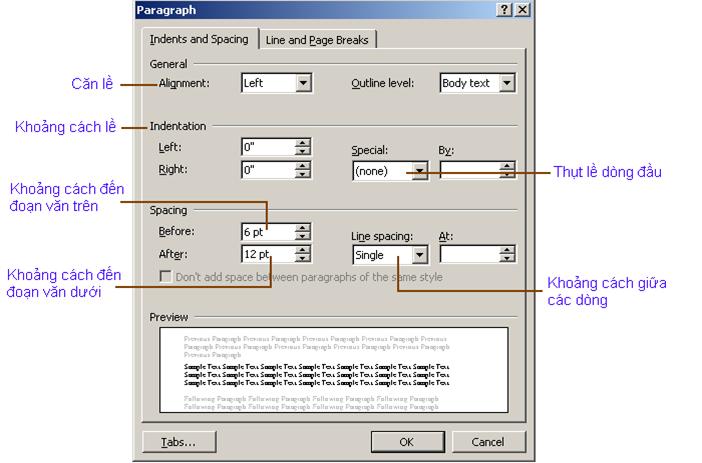Click the Tabs... button

pyautogui.click(x=179, y=442)
